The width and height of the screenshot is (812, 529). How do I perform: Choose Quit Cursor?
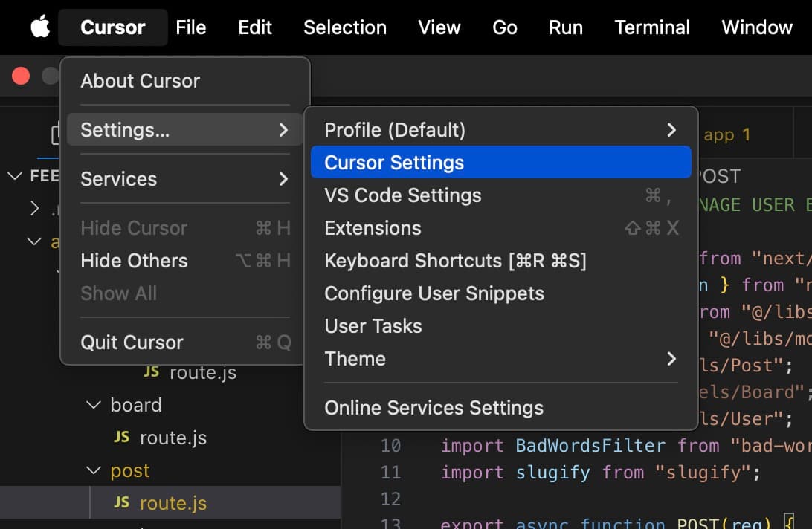click(185, 343)
